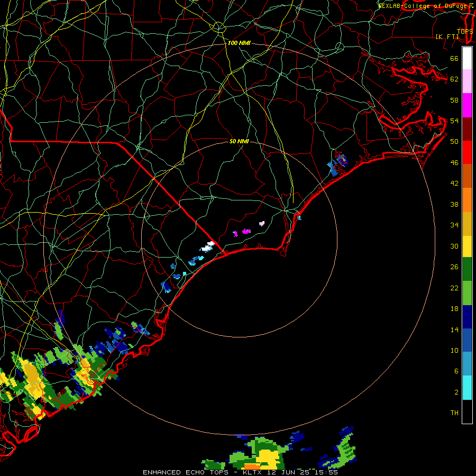Screen dimensions: 476x476
Task: Select the magenta swatch in the legend
Action: click(x=467, y=105)
